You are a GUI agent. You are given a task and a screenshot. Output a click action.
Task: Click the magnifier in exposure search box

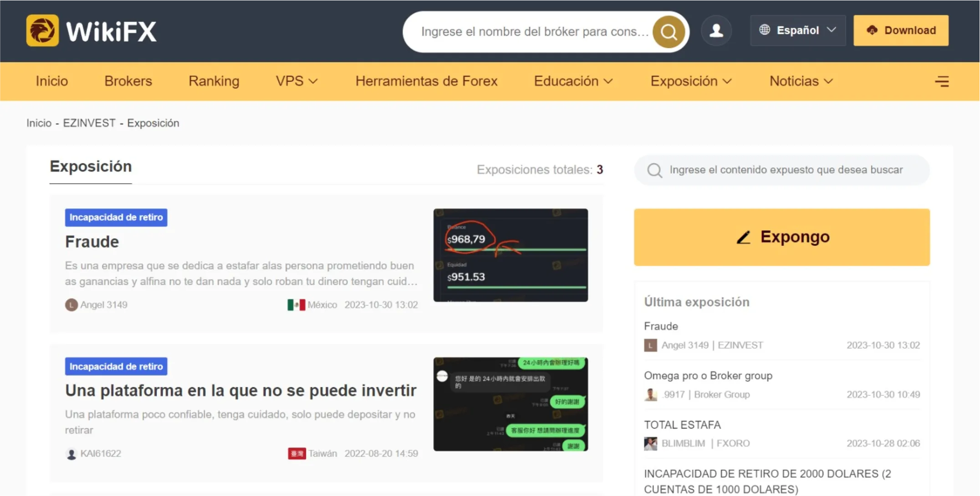[654, 170]
